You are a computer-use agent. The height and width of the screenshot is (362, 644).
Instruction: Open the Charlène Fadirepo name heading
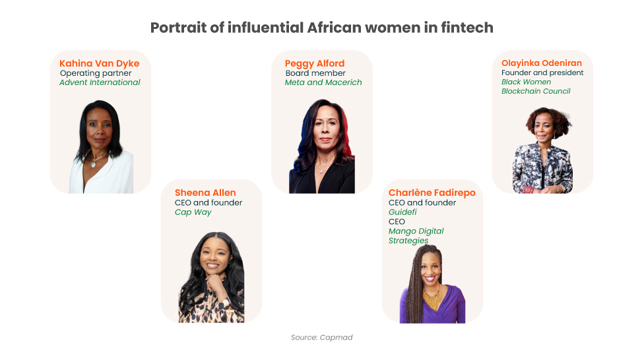432,193
